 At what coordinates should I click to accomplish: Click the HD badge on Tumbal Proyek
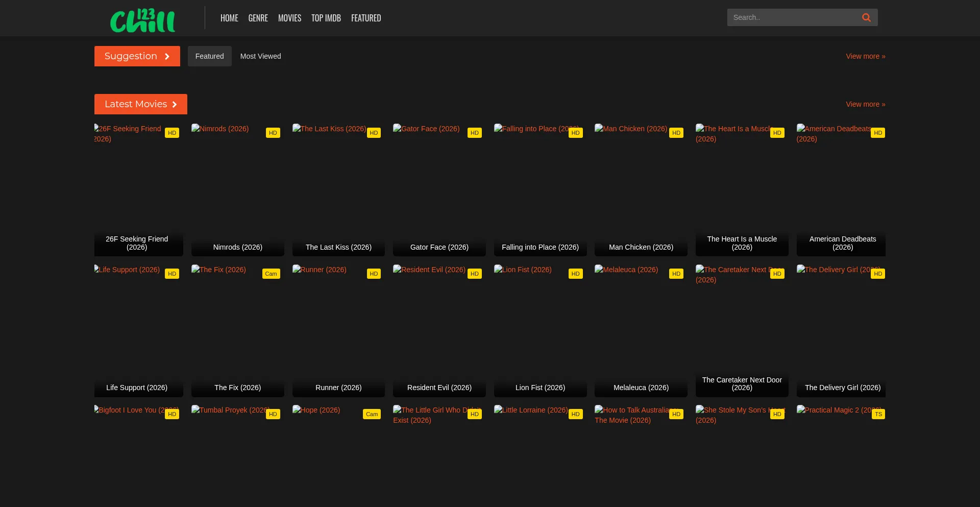(273, 414)
